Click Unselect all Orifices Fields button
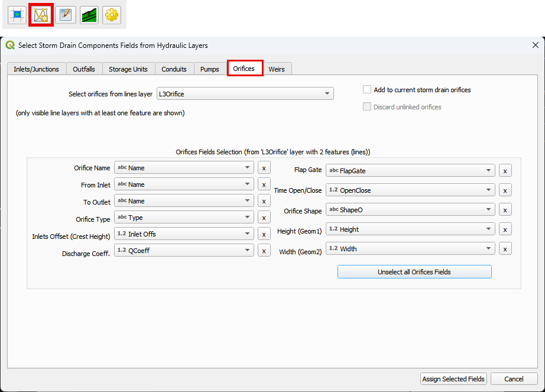Screen dimensions: 545x392 pos(414,272)
